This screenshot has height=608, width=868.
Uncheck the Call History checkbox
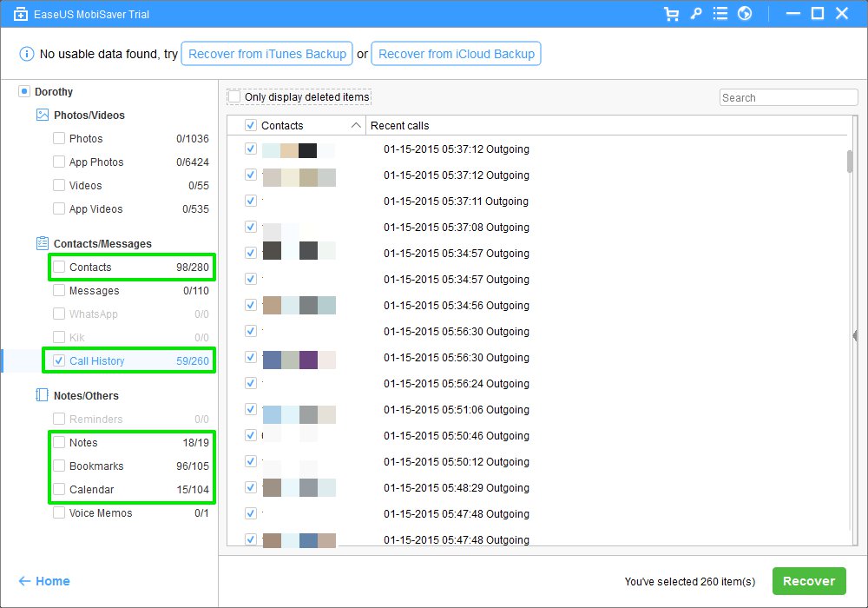pyautogui.click(x=59, y=360)
